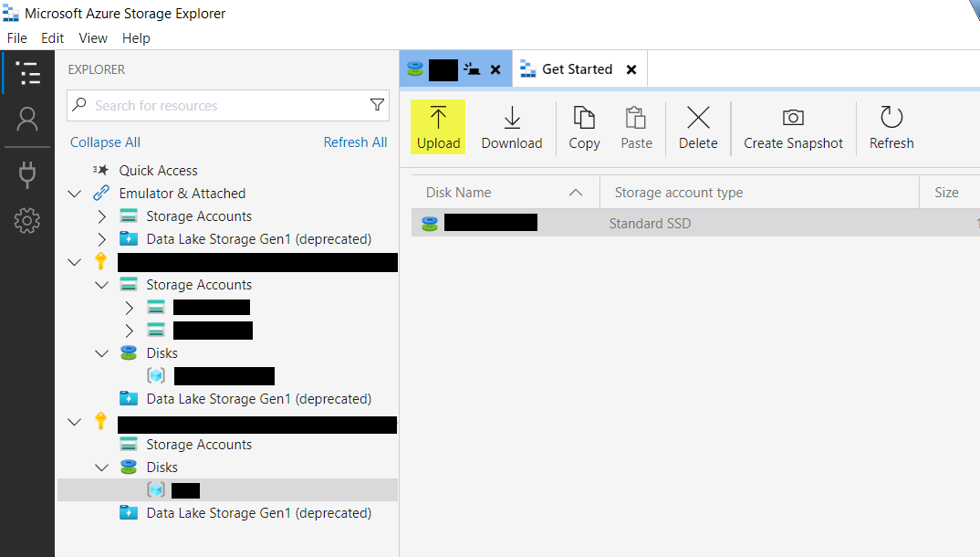
Task: Expand Storage Accounts under Emulator & Attached
Action: click(102, 216)
